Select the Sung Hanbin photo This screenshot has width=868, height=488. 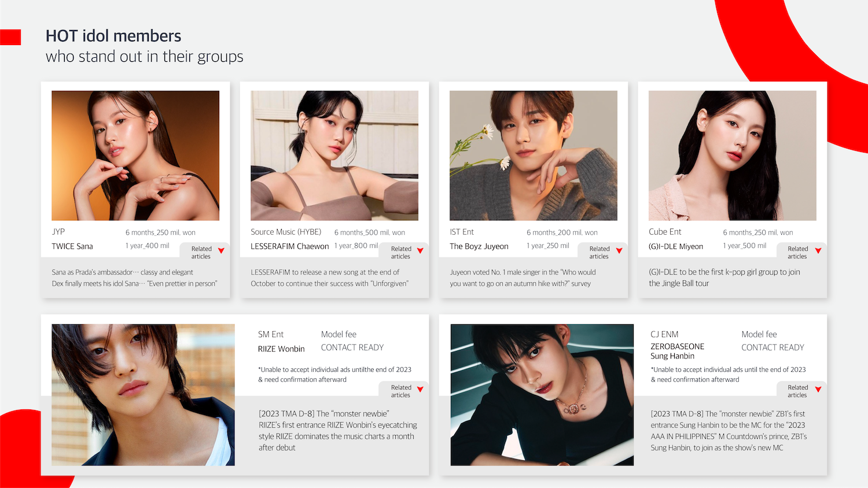tap(542, 395)
